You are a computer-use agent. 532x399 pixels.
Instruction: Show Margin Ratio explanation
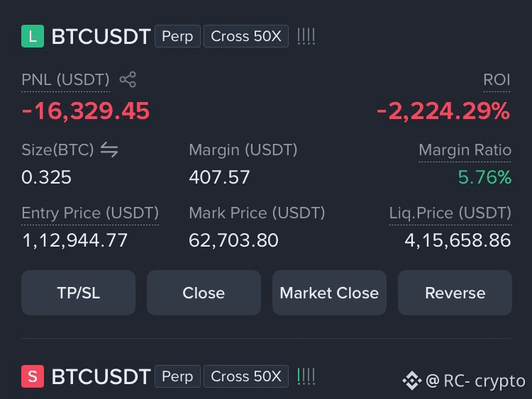coord(465,150)
